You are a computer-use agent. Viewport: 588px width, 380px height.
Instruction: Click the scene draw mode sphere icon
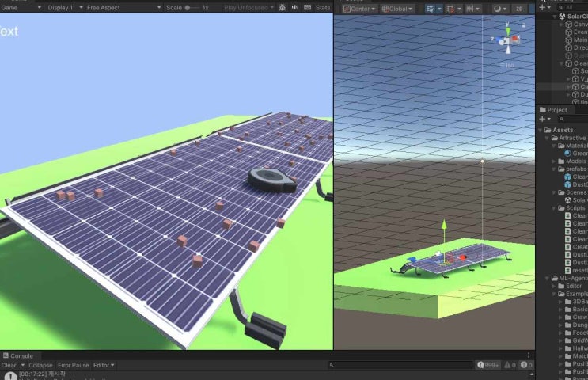point(499,8)
